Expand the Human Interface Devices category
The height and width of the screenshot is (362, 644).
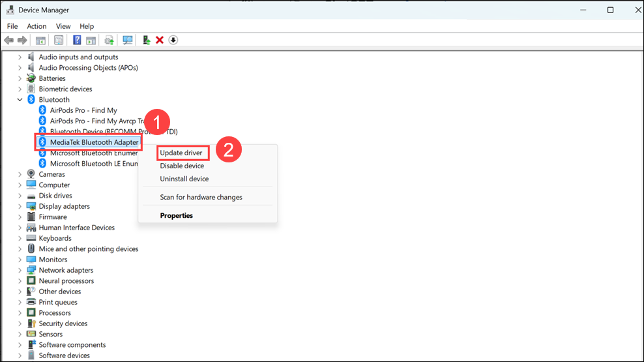(x=20, y=228)
